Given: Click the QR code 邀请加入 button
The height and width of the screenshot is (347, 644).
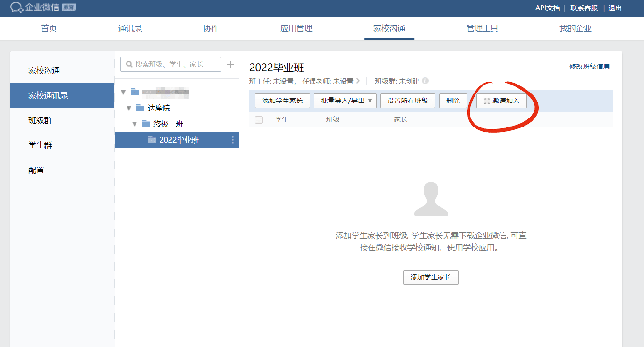Looking at the screenshot, I should point(501,101).
